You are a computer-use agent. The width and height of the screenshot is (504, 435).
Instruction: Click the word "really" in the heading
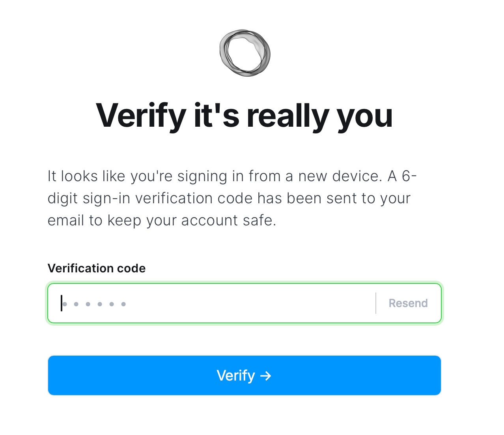point(288,116)
